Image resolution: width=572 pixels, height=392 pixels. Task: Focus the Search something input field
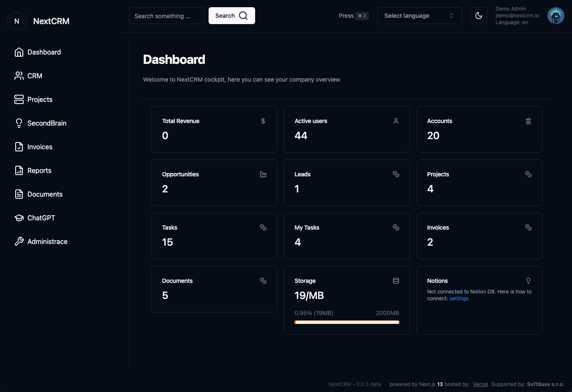point(167,16)
